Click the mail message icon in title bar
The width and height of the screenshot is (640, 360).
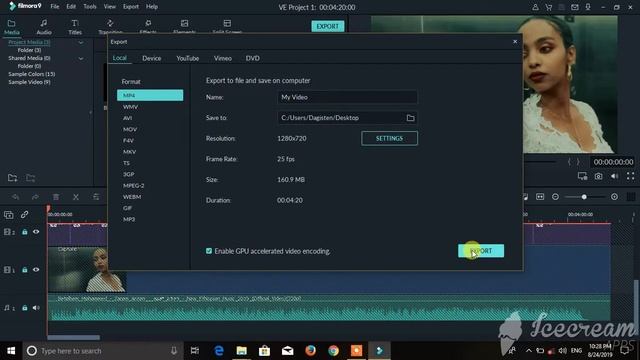coord(575,7)
